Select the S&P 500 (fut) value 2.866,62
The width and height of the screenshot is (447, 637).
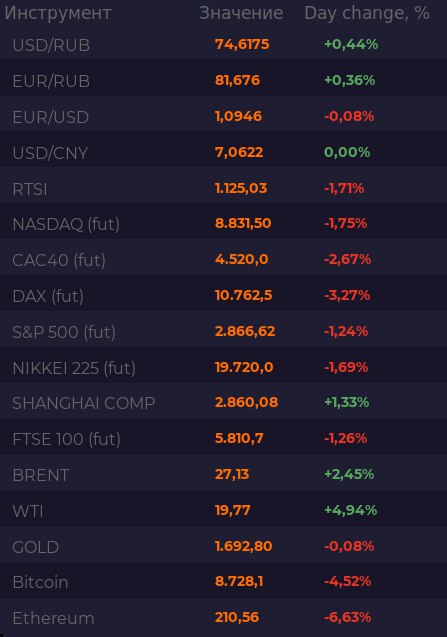click(x=245, y=331)
